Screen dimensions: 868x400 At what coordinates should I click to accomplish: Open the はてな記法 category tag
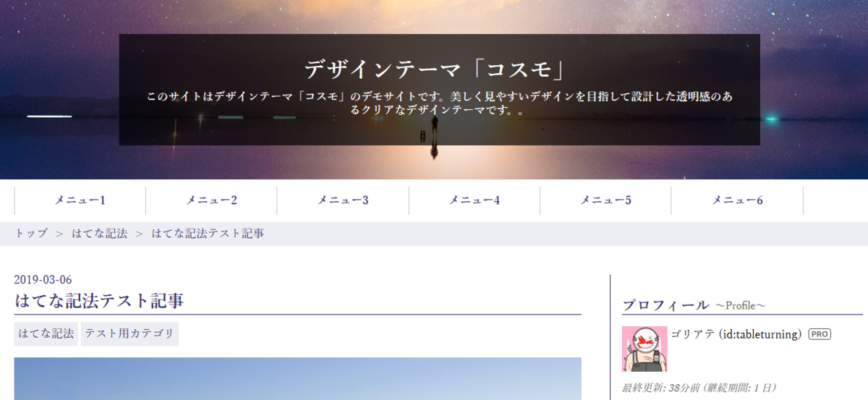[x=46, y=334]
